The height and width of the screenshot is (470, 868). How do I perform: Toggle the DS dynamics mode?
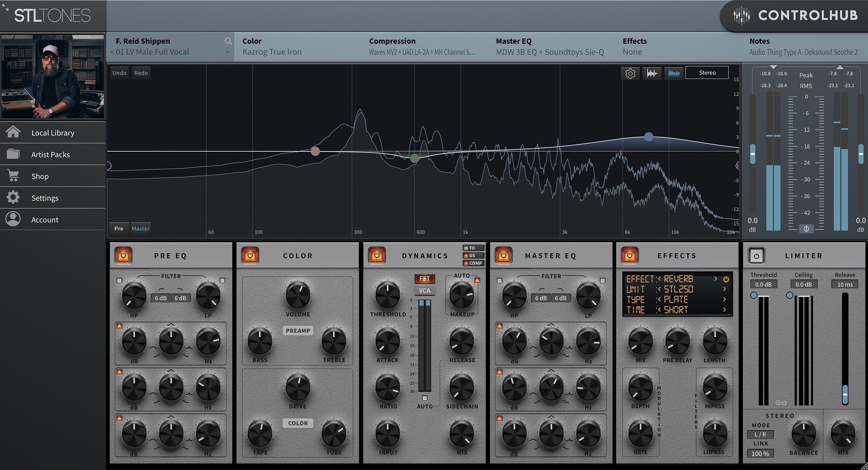(473, 255)
